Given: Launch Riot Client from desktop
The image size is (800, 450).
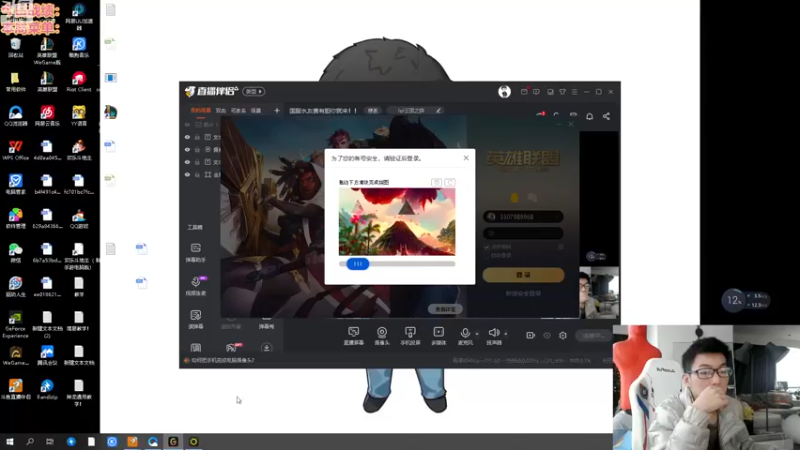Looking at the screenshot, I should pos(79,82).
